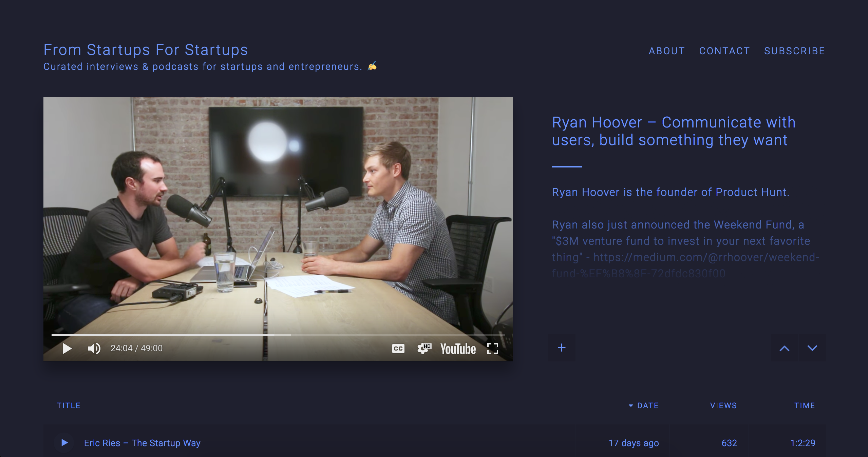Screen dimensions: 868x457
Task: Seek on the video progress bar
Action: [339, 335]
